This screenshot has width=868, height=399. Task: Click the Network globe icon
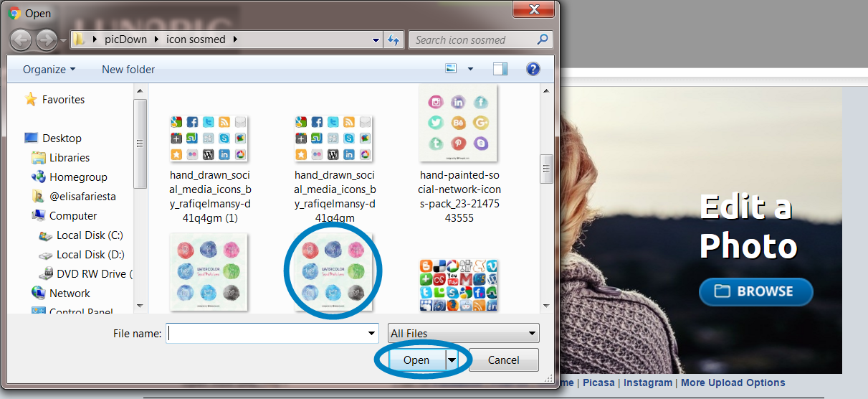pos(39,293)
